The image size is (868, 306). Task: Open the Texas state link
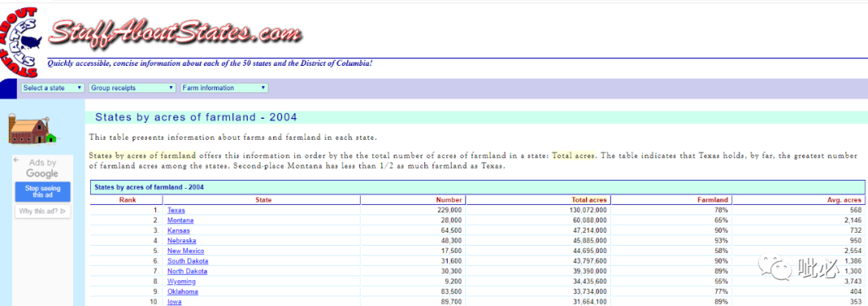coord(176,210)
